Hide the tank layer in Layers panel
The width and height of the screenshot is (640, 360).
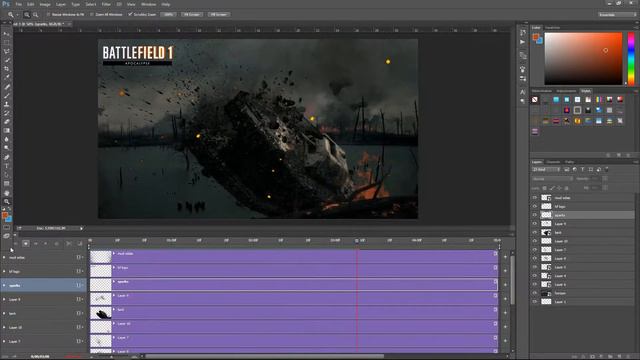tap(534, 232)
